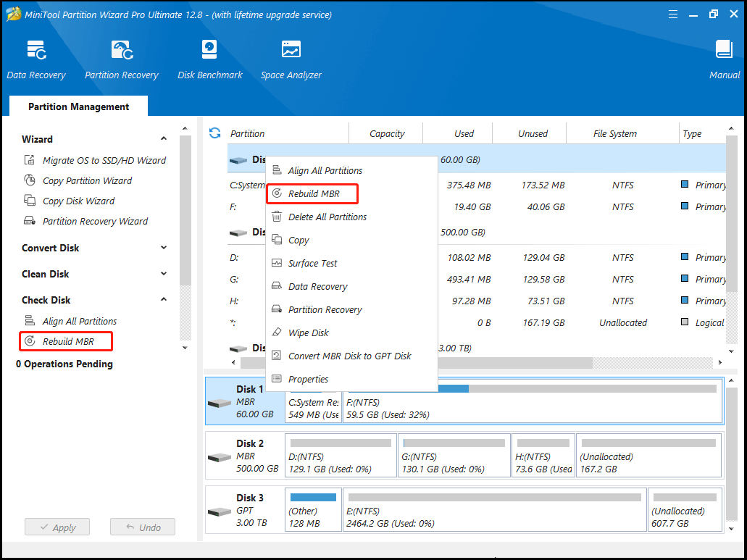Sort by the File System column header
747x560 pixels.
pyautogui.click(x=623, y=134)
